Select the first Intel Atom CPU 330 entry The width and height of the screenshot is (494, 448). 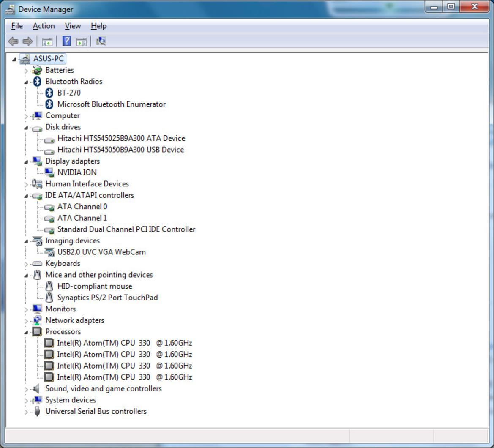coord(124,343)
